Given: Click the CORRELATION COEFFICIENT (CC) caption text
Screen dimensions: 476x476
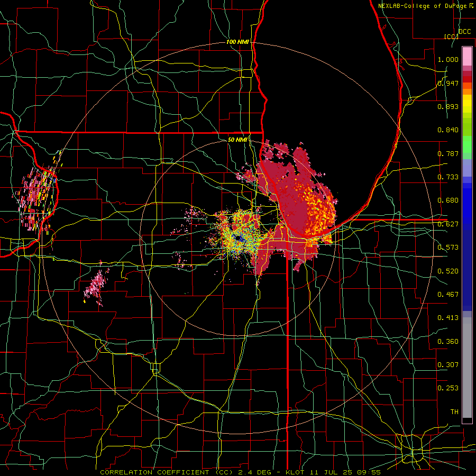Looking at the screenshot, I should (x=167, y=472).
